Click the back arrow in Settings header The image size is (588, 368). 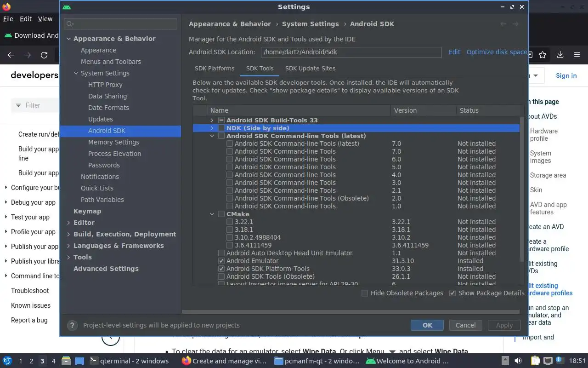pyautogui.click(x=503, y=24)
